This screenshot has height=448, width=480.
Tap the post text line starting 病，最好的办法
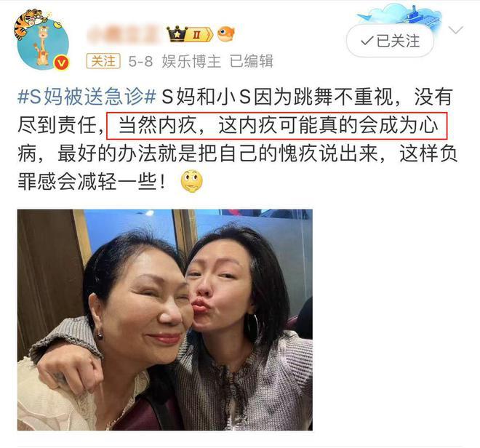coord(237,153)
